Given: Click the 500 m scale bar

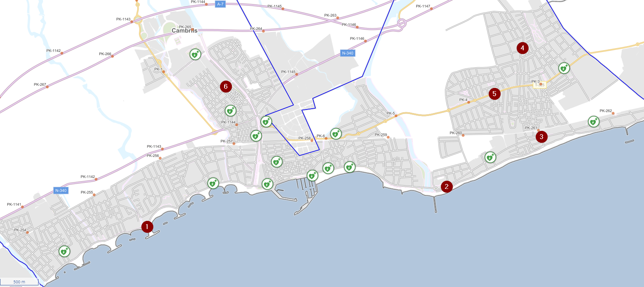Looking at the screenshot, I should 19,282.
